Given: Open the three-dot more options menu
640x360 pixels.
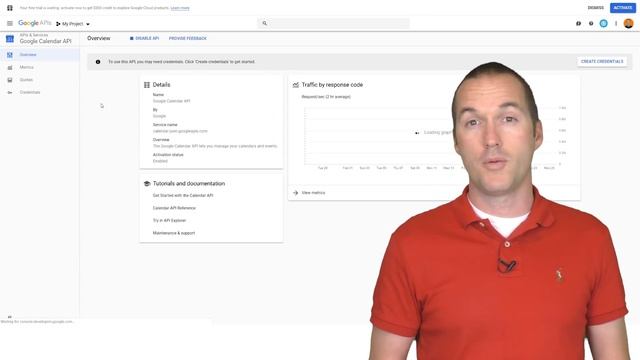Looking at the screenshot, I should (616, 24).
